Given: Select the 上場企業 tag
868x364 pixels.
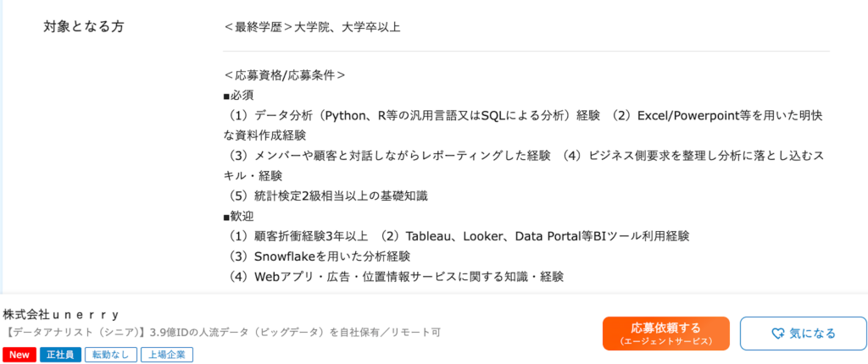Looking at the screenshot, I should coord(168,355).
